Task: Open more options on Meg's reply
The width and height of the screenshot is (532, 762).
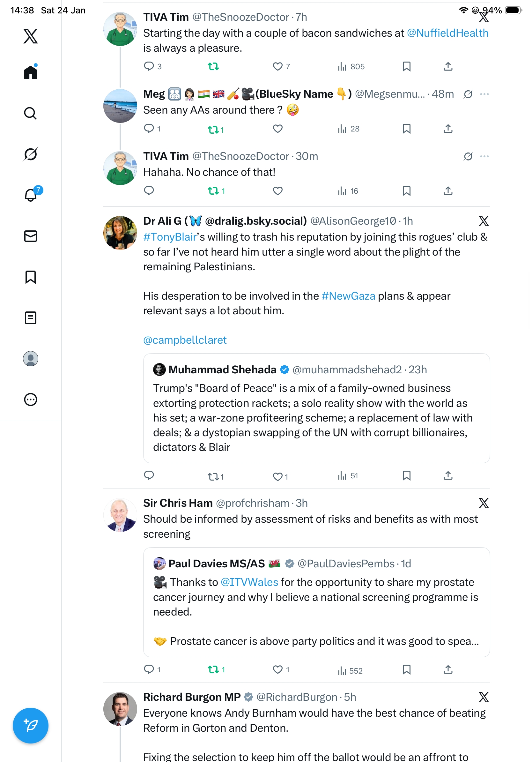Action: (x=484, y=94)
